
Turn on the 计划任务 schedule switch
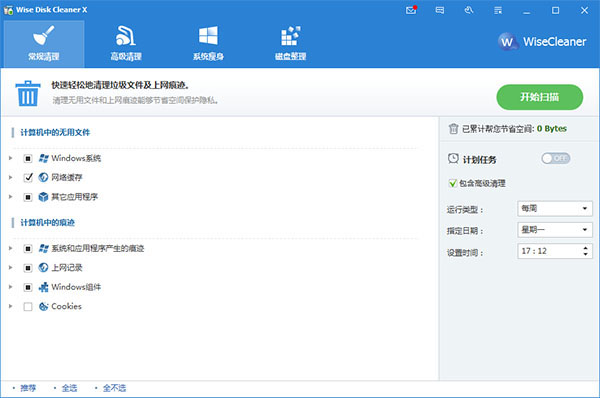556,158
